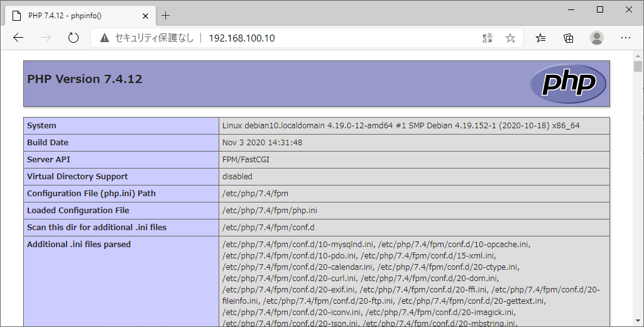Open the browser Settings and more menu

coord(626,38)
